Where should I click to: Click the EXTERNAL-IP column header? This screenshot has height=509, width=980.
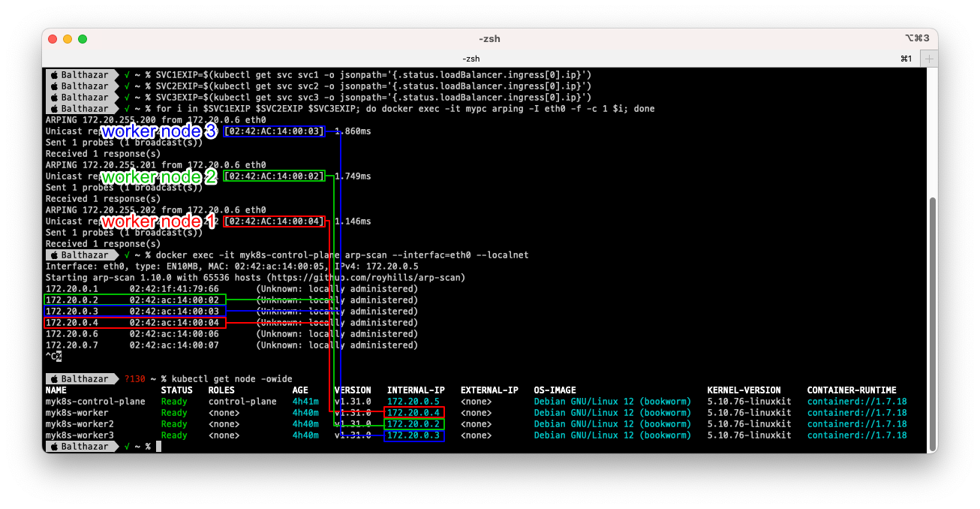pyautogui.click(x=489, y=390)
